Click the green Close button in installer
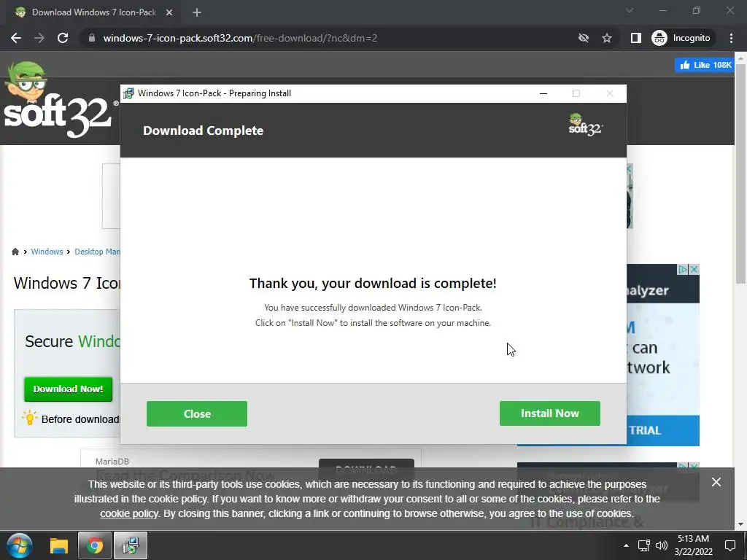 pyautogui.click(x=197, y=414)
